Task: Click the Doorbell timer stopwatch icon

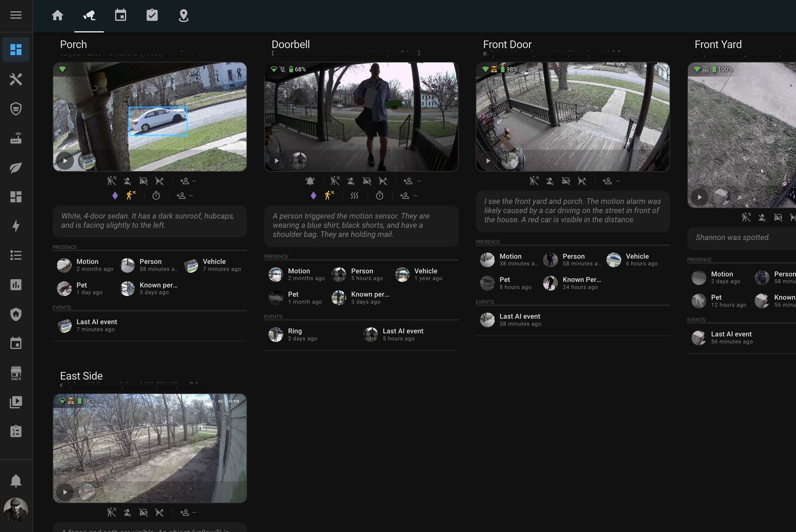Action: 380,195
